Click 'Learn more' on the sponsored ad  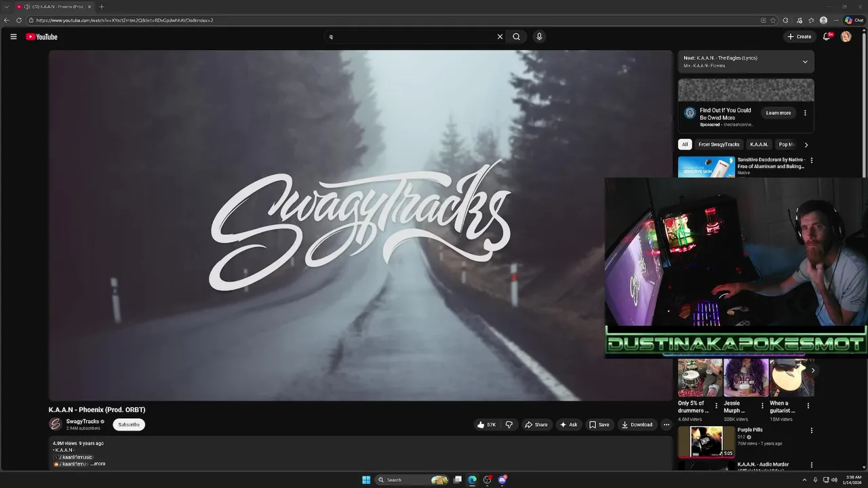778,113
